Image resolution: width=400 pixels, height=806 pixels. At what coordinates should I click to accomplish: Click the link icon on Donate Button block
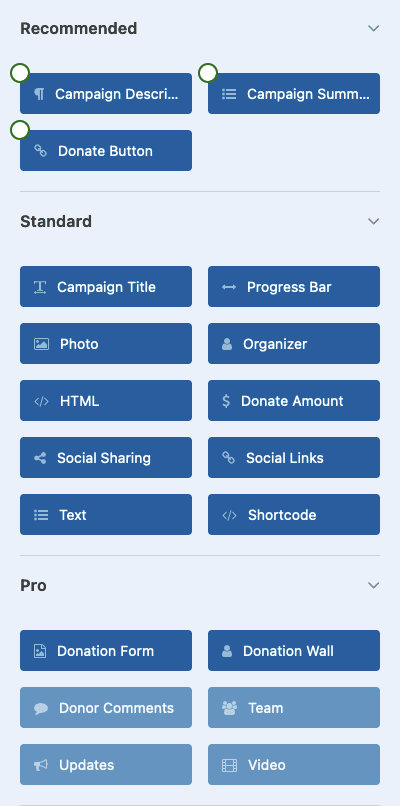click(41, 151)
